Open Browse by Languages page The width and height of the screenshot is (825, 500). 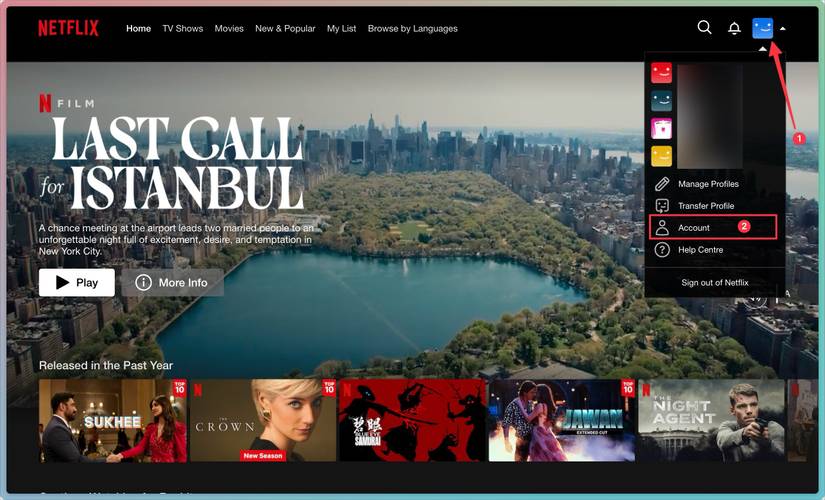pos(412,29)
